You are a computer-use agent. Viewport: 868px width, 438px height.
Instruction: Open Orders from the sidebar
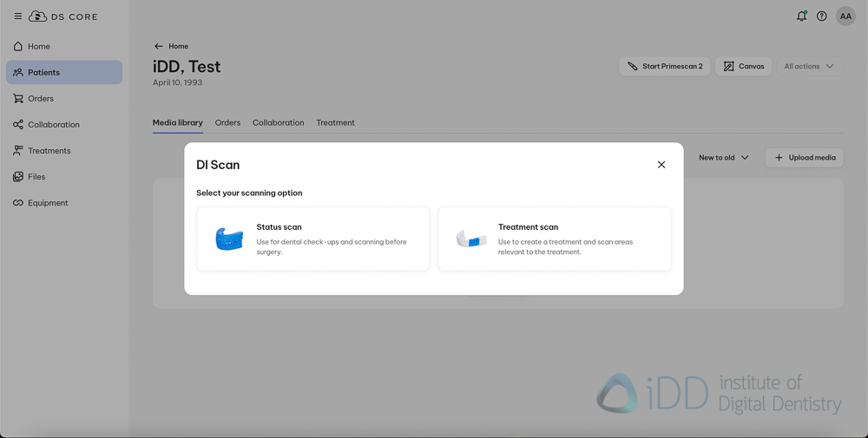pyautogui.click(x=41, y=99)
